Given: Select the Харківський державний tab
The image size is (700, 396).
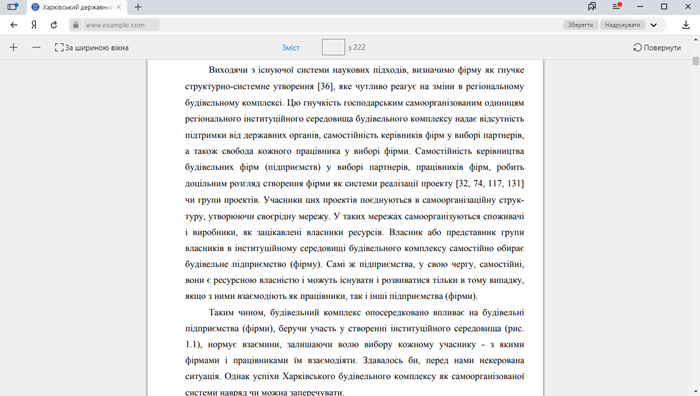Looking at the screenshot, I should click(x=76, y=7).
